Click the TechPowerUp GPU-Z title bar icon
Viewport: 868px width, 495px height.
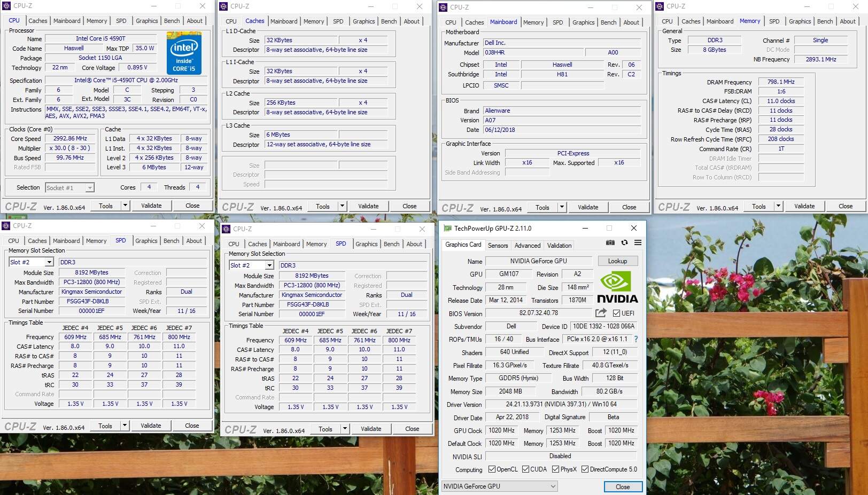pyautogui.click(x=448, y=229)
